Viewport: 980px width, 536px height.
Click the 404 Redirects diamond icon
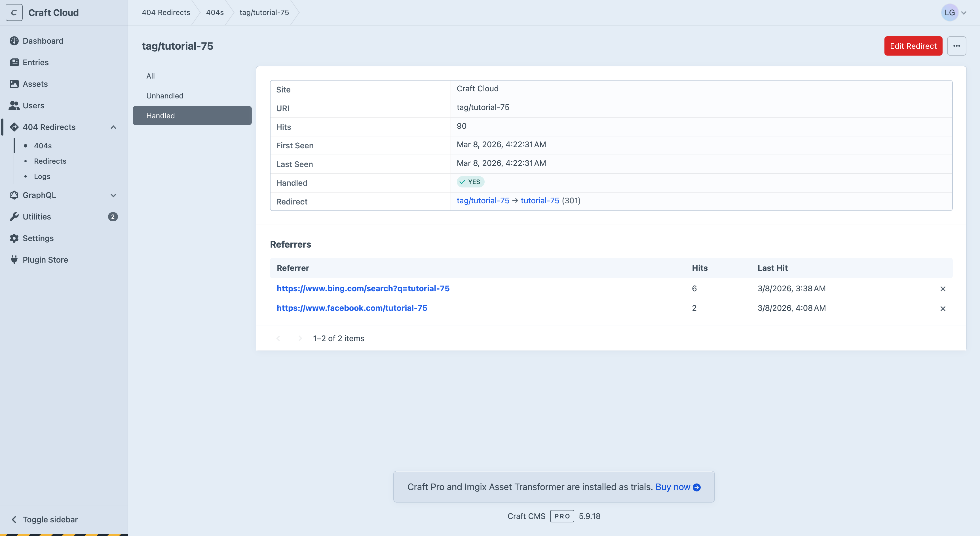pos(14,127)
